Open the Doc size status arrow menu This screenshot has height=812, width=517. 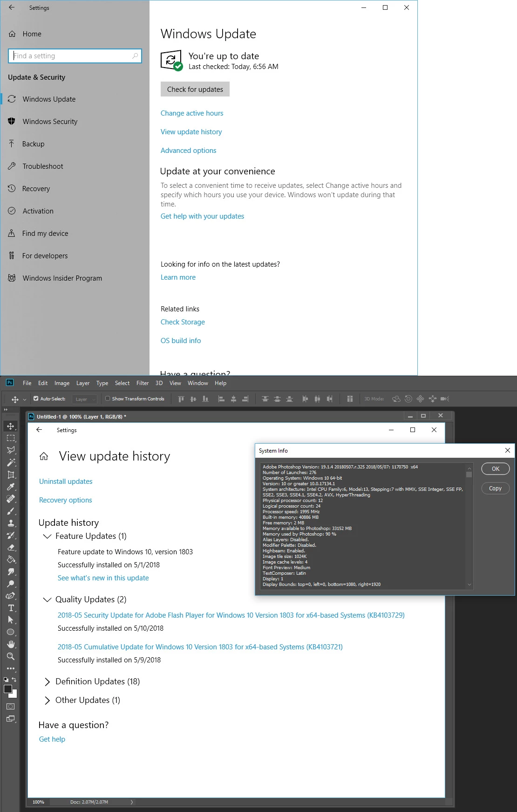click(x=132, y=802)
